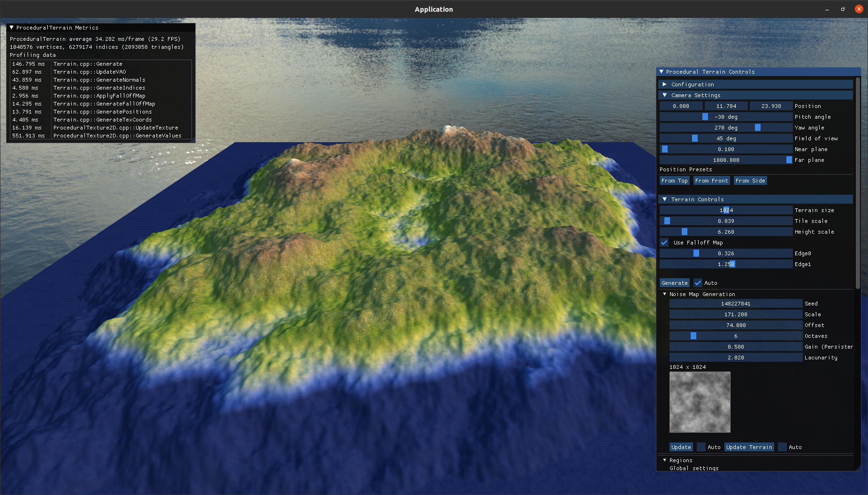Click the From Top preset button
Screen dimensions: 868x495
pyautogui.click(x=675, y=181)
